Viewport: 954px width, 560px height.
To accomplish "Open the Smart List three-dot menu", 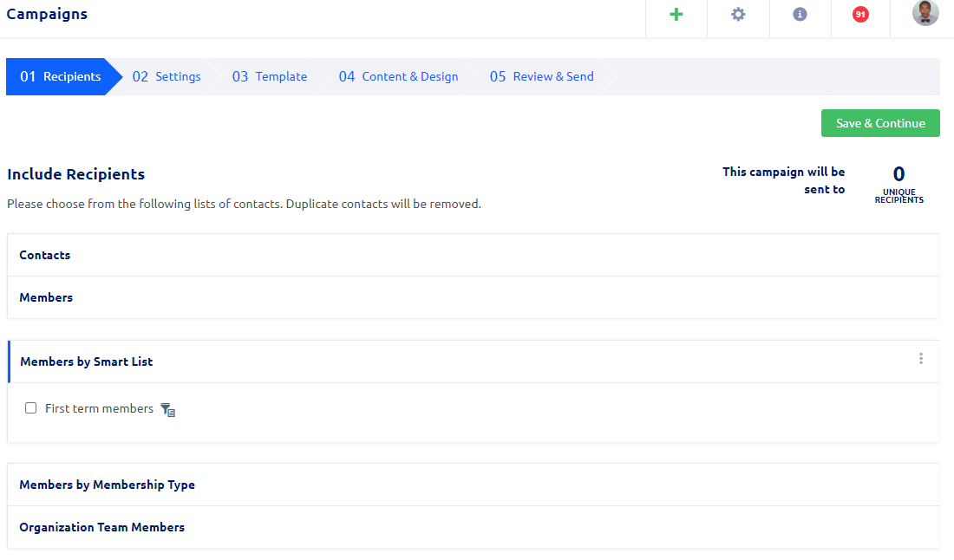I will tap(921, 359).
